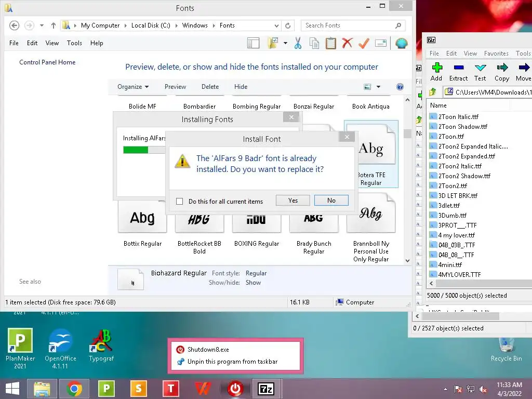Click the fonts list scroll down arrow
This screenshot has width=532, height=399.
point(407,261)
